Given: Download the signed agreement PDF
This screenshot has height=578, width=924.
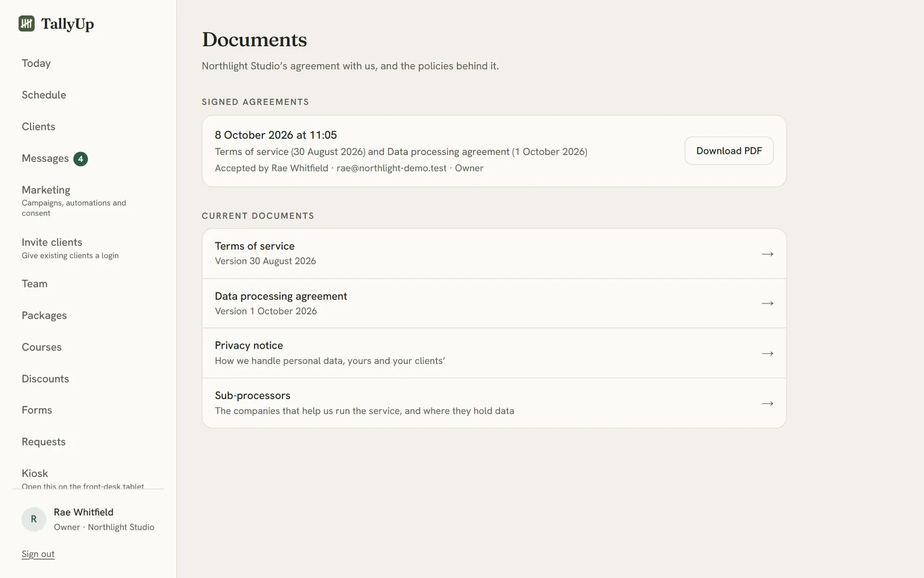Looking at the screenshot, I should coord(729,151).
